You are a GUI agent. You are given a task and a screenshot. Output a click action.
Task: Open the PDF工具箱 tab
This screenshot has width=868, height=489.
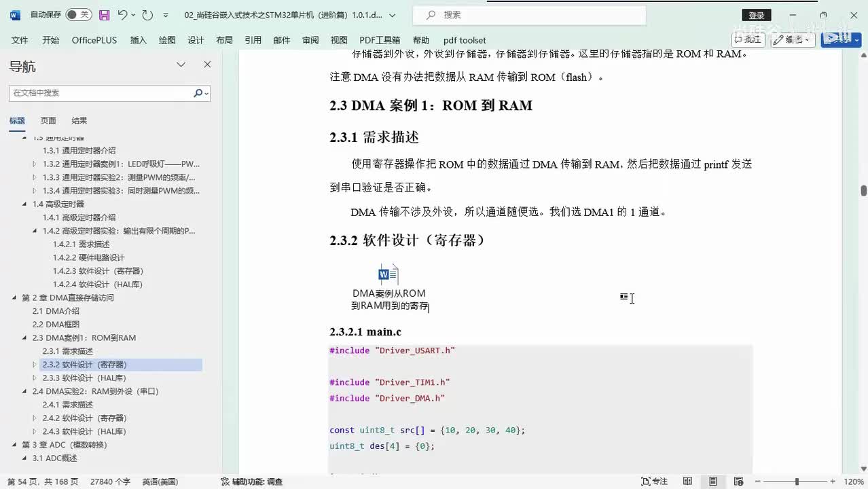(x=380, y=40)
